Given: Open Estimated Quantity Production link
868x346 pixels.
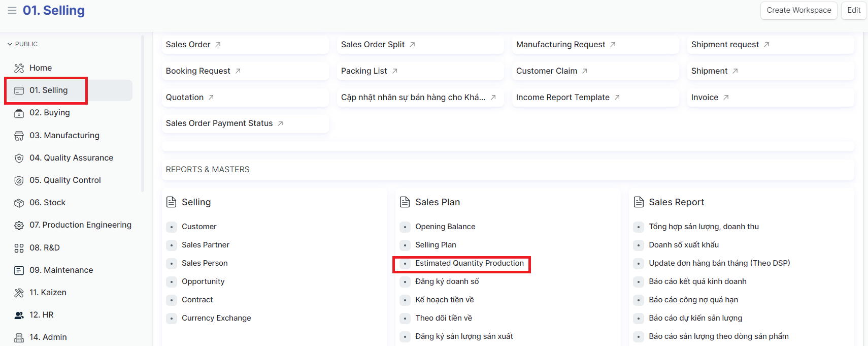Looking at the screenshot, I should pos(469,263).
